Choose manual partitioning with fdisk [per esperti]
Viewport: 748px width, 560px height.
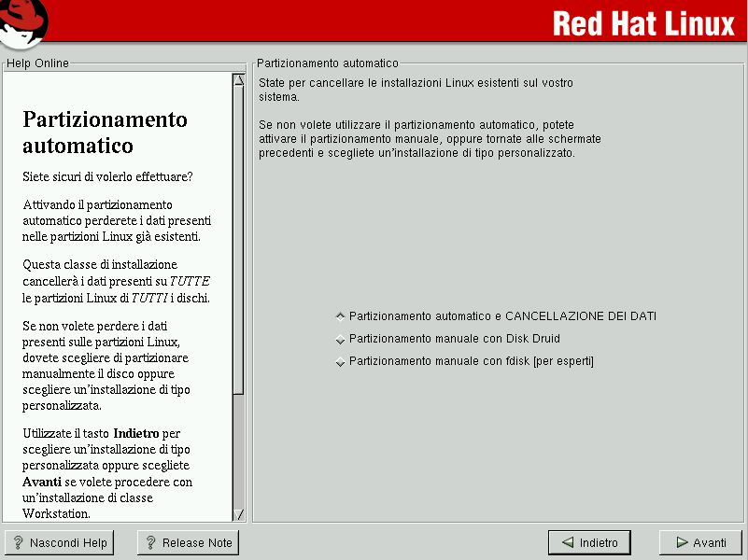click(x=341, y=362)
